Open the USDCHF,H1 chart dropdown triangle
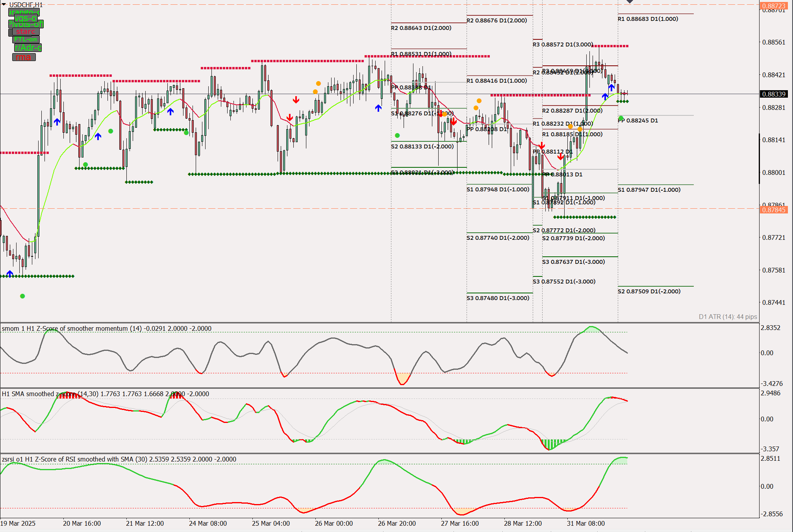793x532 pixels. tap(4, 4)
